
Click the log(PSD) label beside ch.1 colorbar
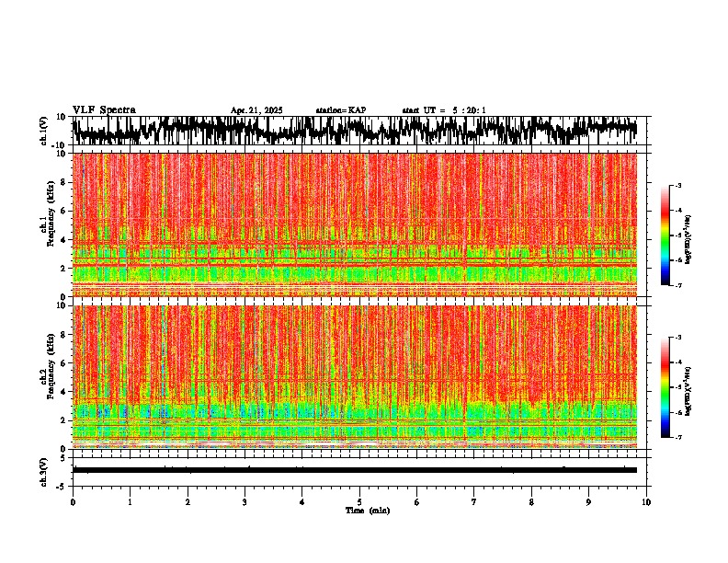coord(688,240)
